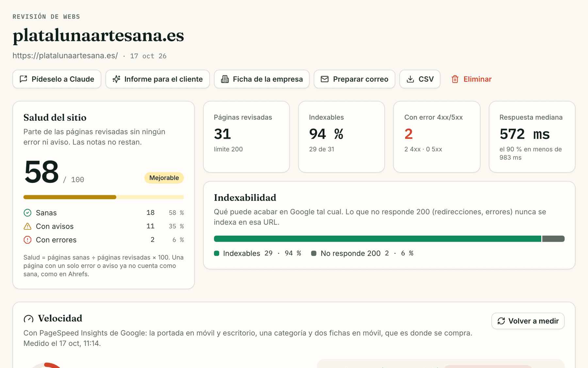This screenshot has height=368, width=588.
Task: Click the Mejorable status badge
Action: (164, 178)
